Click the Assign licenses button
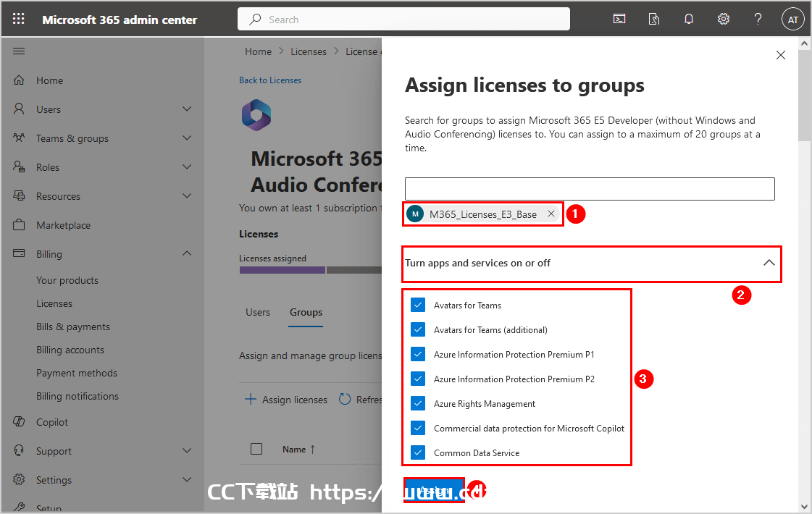The image size is (812, 514). click(x=286, y=400)
